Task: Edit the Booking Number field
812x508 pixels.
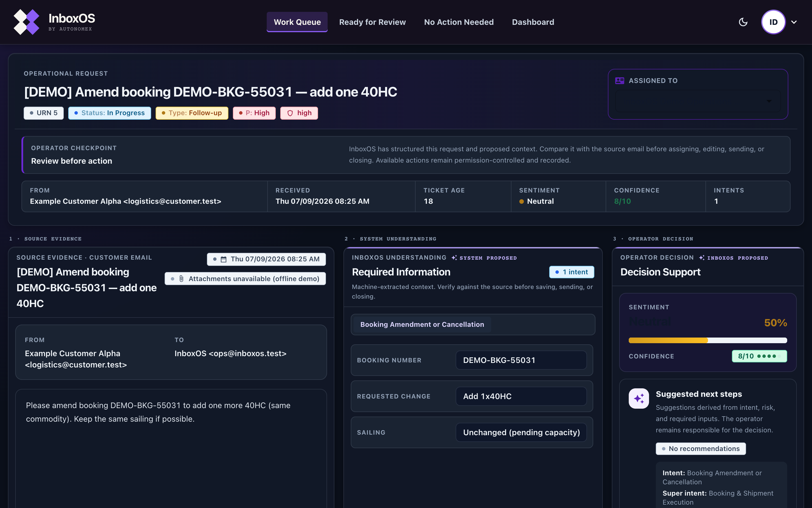Action: pyautogui.click(x=521, y=360)
